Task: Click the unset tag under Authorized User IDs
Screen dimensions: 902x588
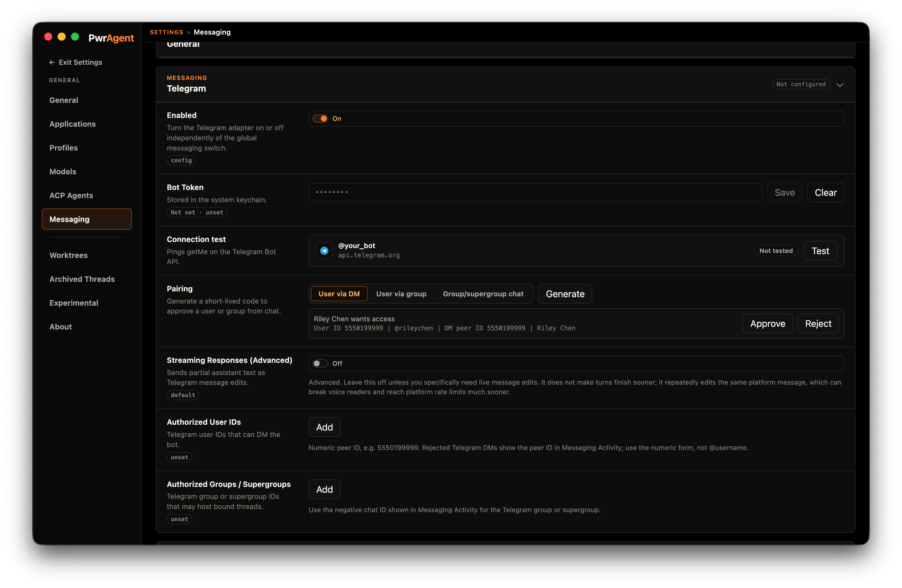Action: 179,457
